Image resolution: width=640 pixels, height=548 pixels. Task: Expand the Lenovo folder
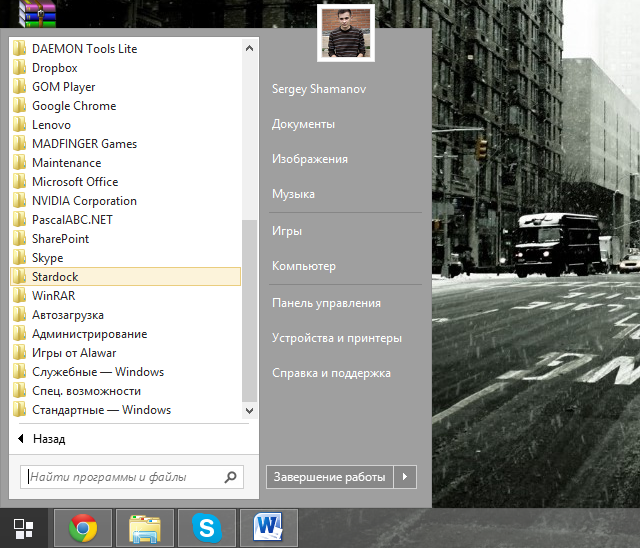coord(125,125)
